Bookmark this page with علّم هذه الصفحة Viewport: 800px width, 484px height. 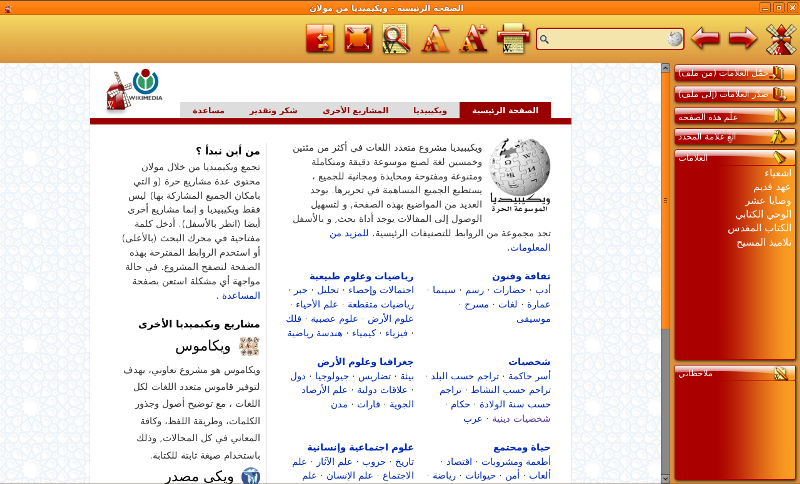coord(734,116)
